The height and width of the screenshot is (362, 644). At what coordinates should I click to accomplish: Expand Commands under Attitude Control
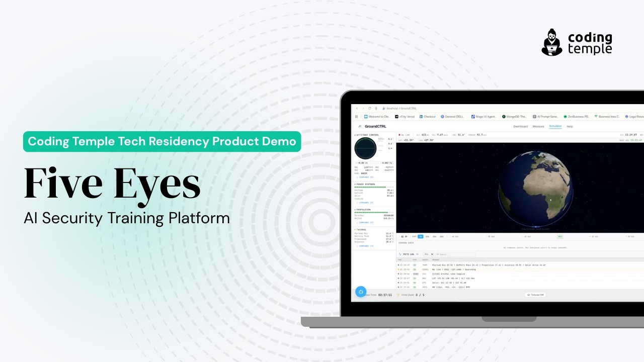point(365,177)
